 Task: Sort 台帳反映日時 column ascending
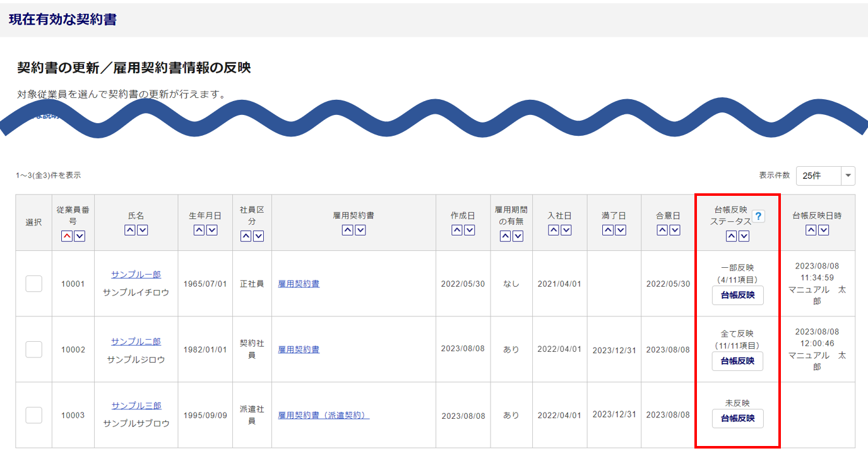[811, 231]
